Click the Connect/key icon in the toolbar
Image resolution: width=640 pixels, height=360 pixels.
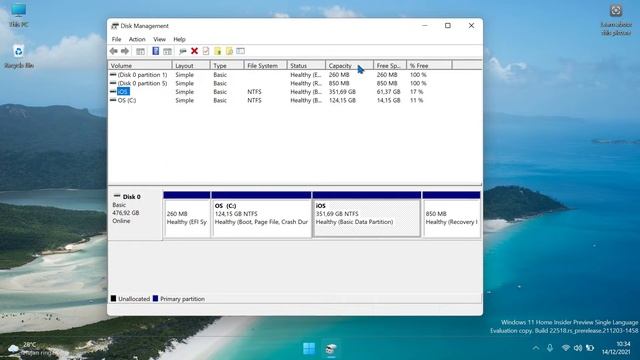pyautogui.click(x=182, y=51)
